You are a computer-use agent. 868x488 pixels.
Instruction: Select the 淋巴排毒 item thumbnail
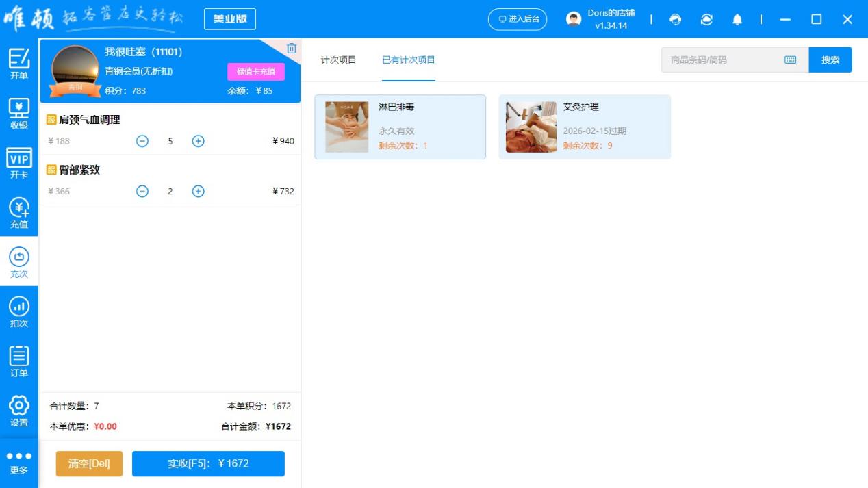coord(347,127)
